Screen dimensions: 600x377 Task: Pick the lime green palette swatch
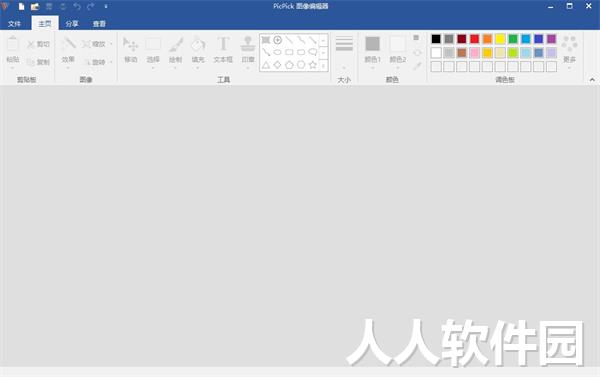point(513,53)
